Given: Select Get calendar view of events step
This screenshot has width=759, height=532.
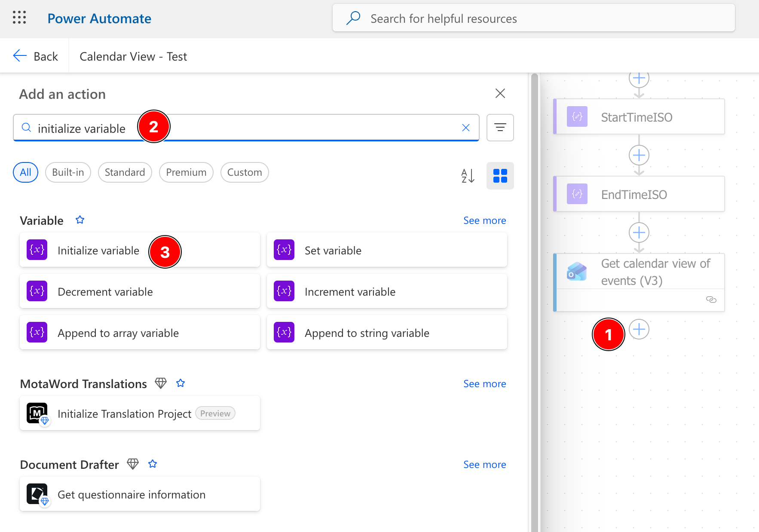Looking at the screenshot, I should click(x=639, y=282).
